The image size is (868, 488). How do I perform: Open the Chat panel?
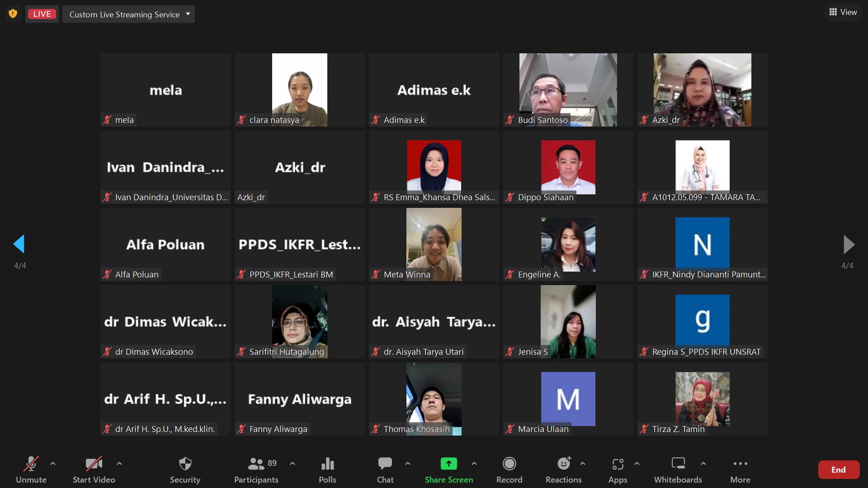[x=385, y=470]
